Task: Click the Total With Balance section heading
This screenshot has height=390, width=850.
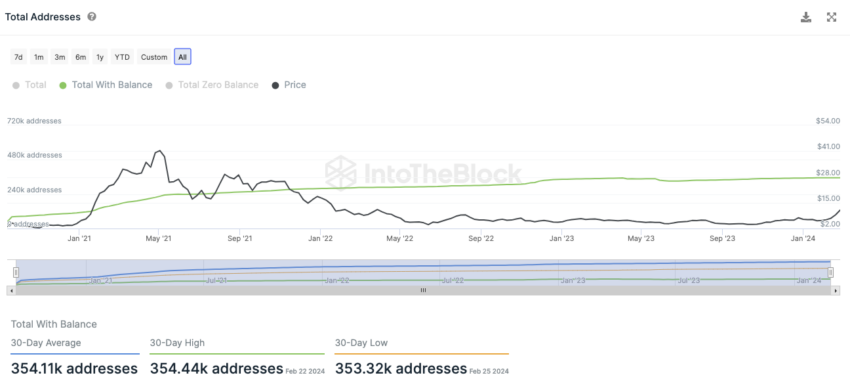Action: click(x=54, y=324)
